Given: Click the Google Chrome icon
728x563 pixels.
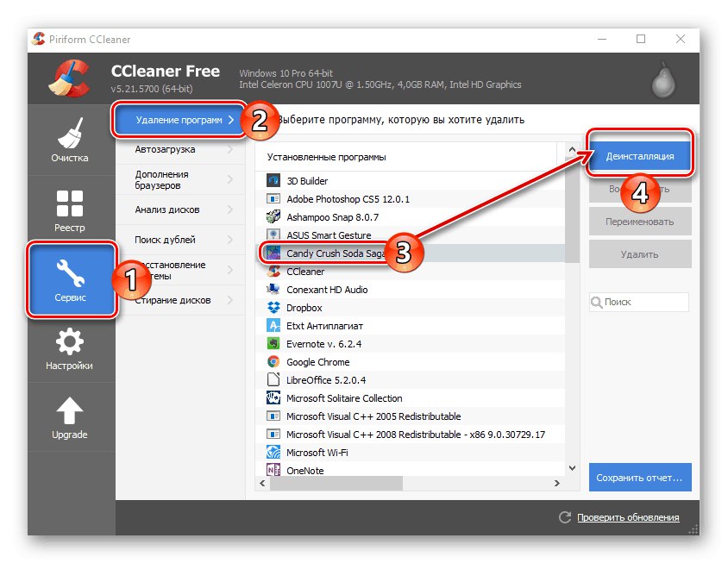Looking at the screenshot, I should tap(273, 361).
